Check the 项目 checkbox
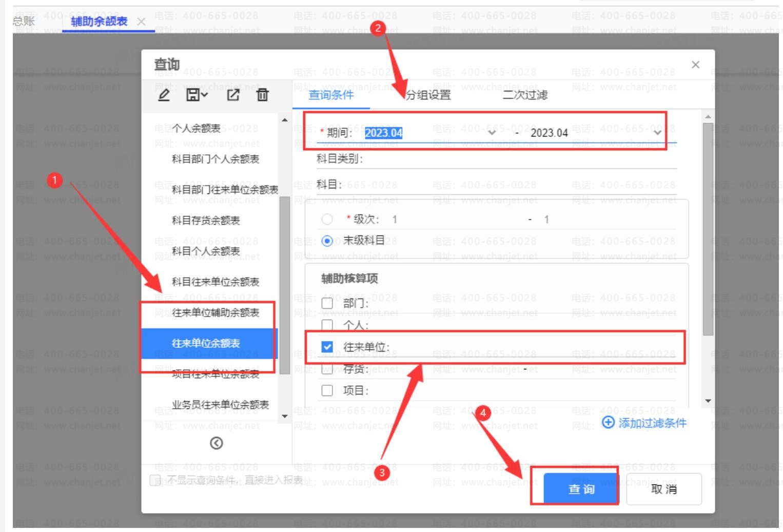 tap(327, 390)
